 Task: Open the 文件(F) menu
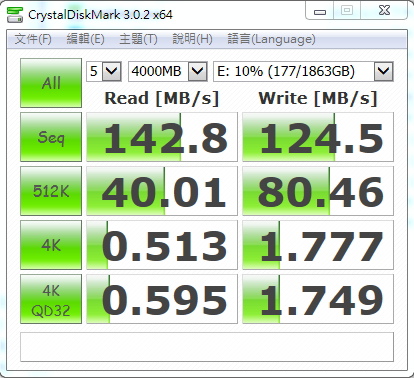(33, 39)
